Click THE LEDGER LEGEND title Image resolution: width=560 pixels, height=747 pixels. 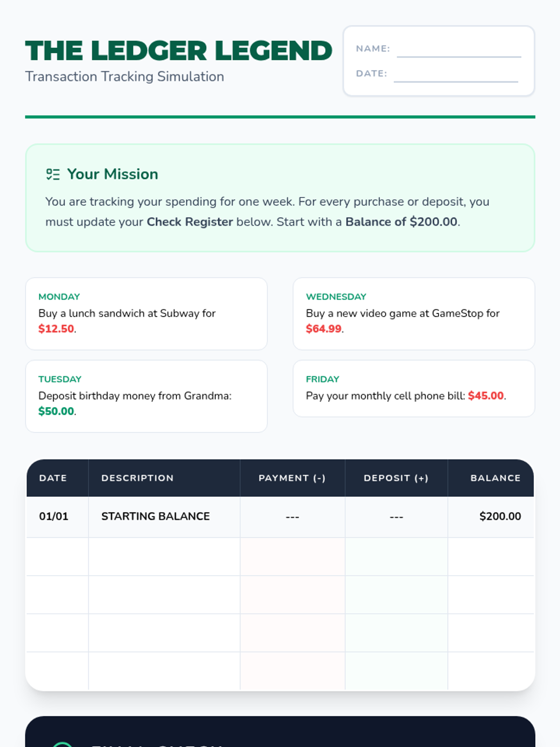pyautogui.click(x=179, y=51)
